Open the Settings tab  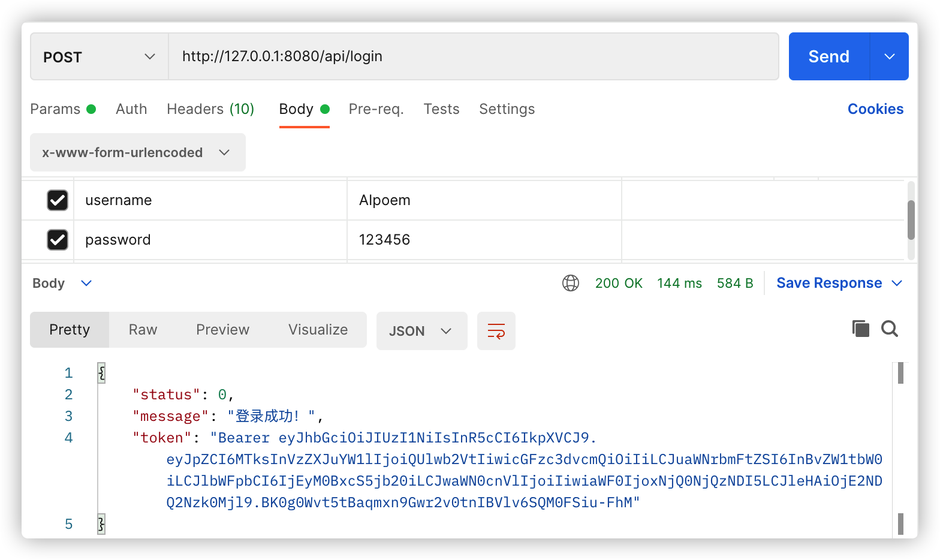tap(507, 109)
